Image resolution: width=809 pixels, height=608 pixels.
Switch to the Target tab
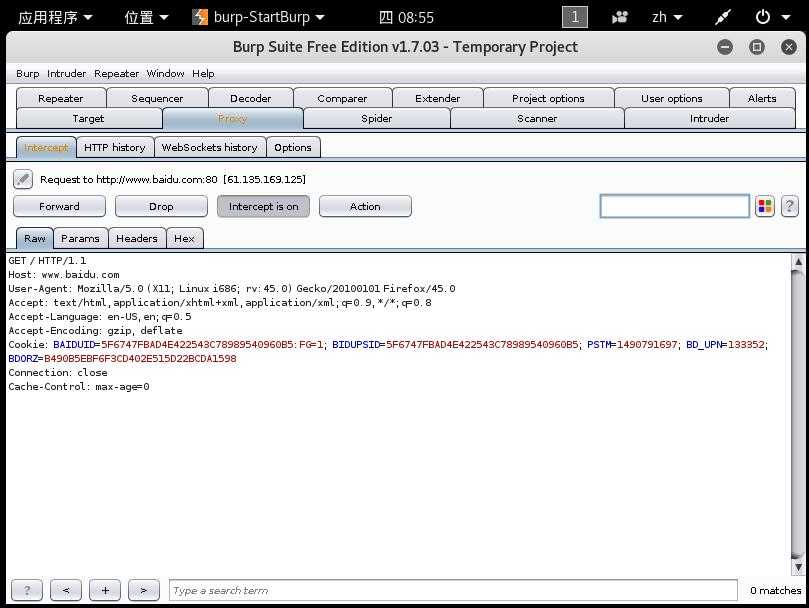[x=88, y=118]
